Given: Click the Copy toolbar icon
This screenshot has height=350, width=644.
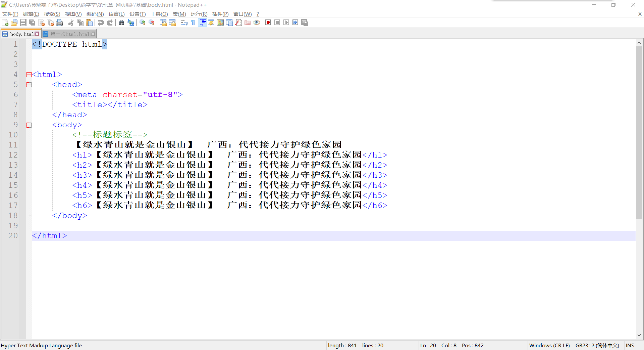Looking at the screenshot, I should 80,23.
